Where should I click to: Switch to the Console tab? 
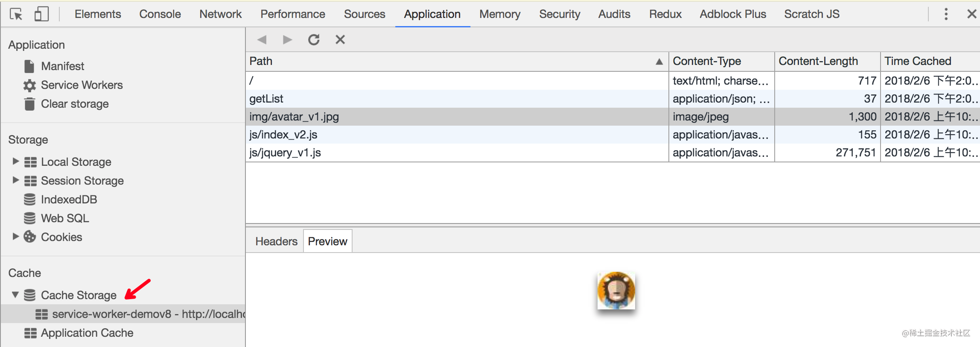(x=160, y=14)
